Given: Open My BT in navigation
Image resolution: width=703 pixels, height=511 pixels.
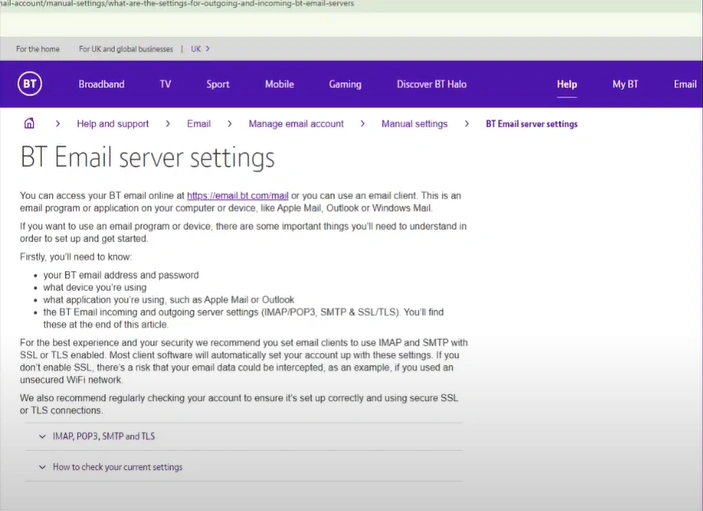Looking at the screenshot, I should click(625, 84).
